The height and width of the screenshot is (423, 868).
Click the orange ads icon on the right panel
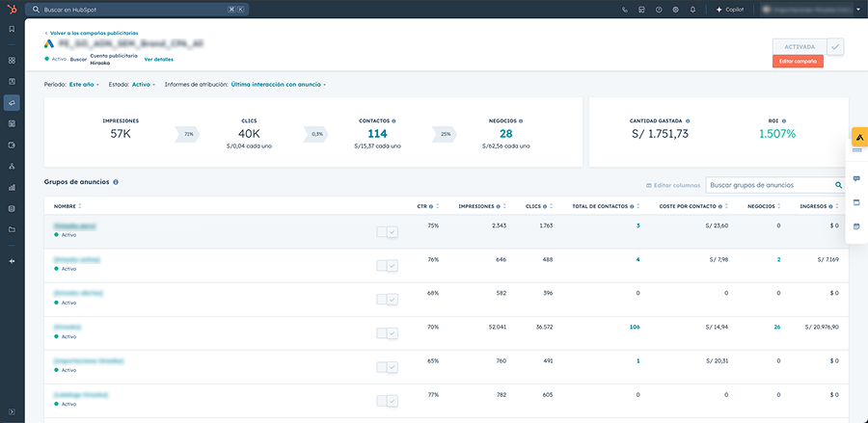point(859,136)
